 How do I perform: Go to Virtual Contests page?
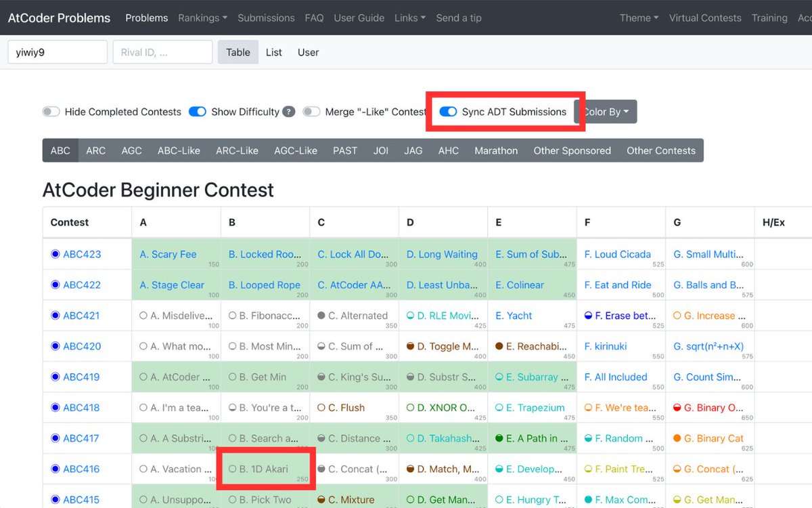(x=705, y=18)
